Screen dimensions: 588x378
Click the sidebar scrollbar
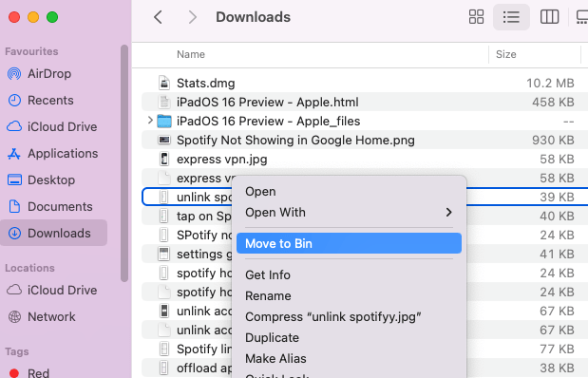coord(124,163)
